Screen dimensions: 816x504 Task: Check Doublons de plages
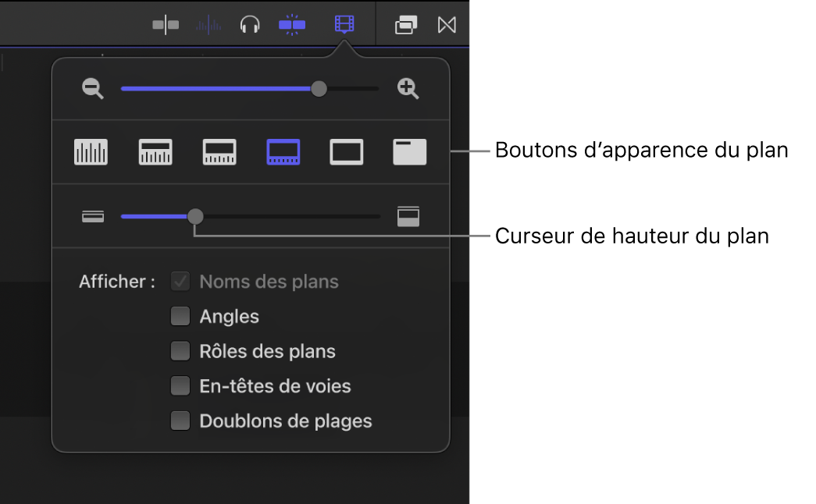180,421
